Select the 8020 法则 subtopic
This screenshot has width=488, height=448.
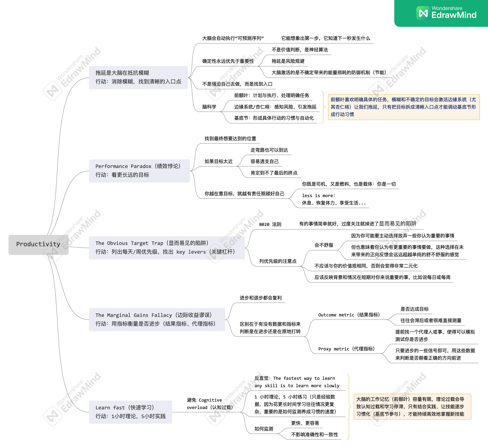(270, 225)
